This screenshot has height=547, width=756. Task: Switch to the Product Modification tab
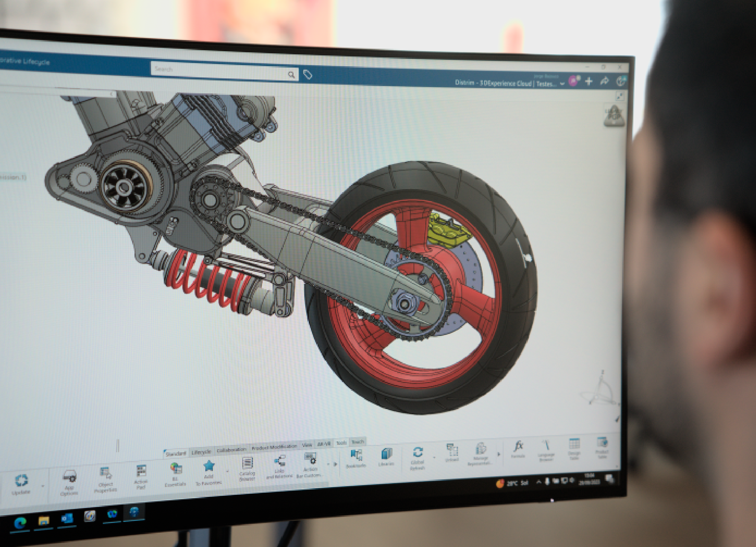[274, 447]
